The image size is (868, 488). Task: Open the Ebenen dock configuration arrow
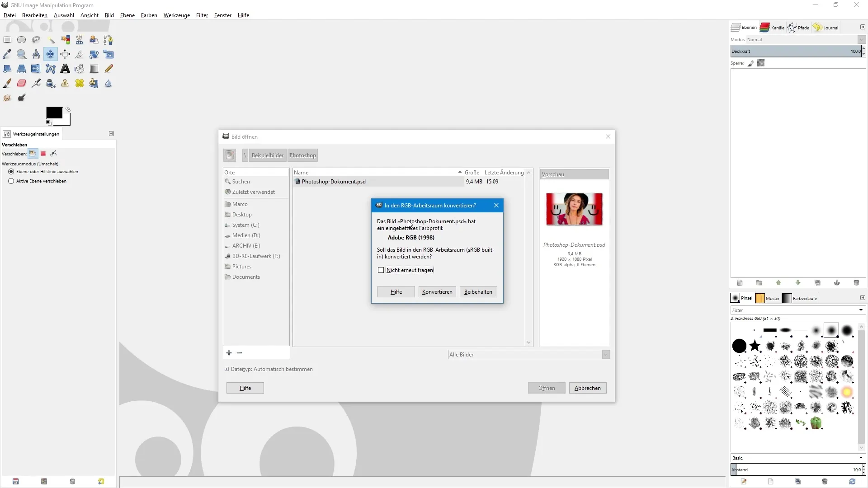(x=863, y=27)
